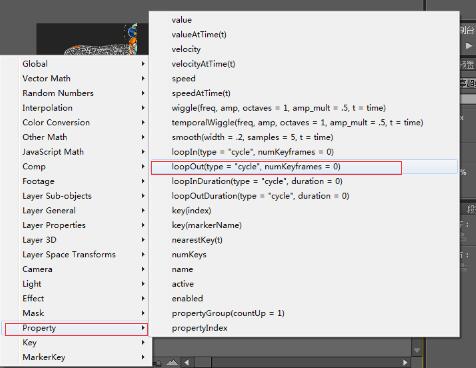The height and width of the screenshot is (368, 476).
Task: Insert the propertyIndex expression
Action: 304,328
